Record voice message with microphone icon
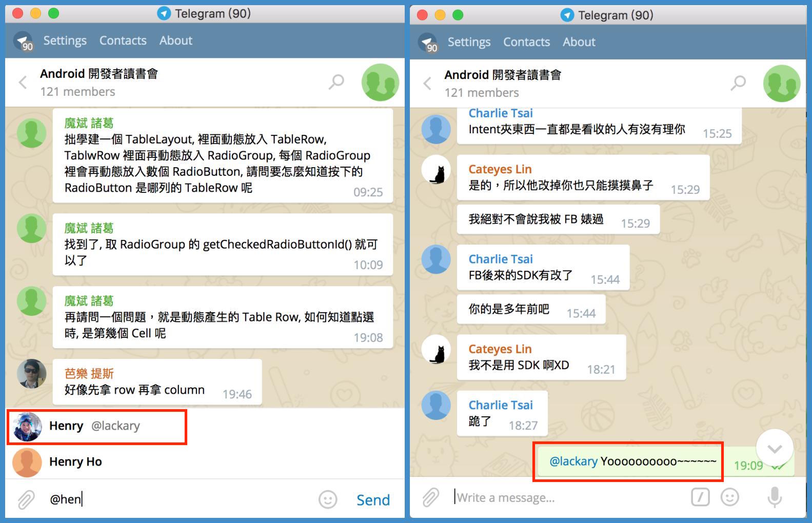Image resolution: width=812 pixels, height=523 pixels. point(775,497)
